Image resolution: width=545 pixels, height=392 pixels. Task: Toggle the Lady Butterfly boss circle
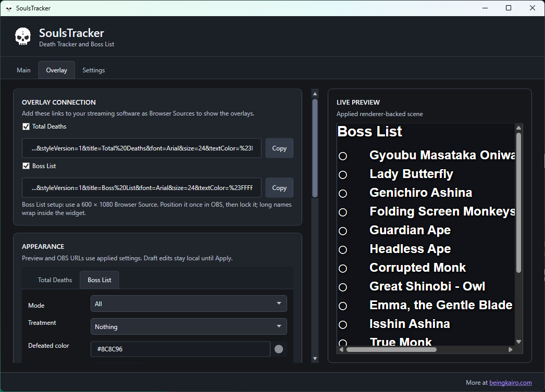coord(343,174)
